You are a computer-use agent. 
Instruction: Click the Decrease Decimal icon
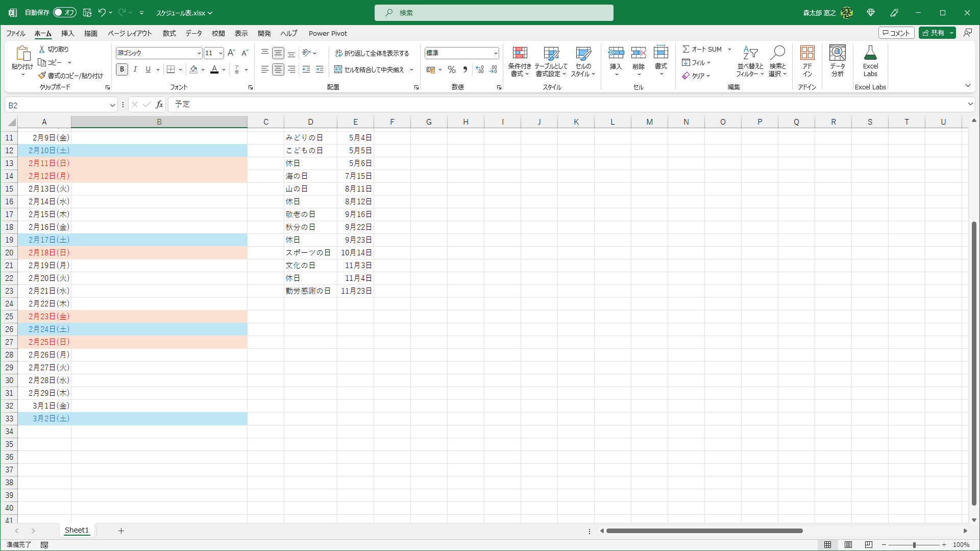[493, 69]
